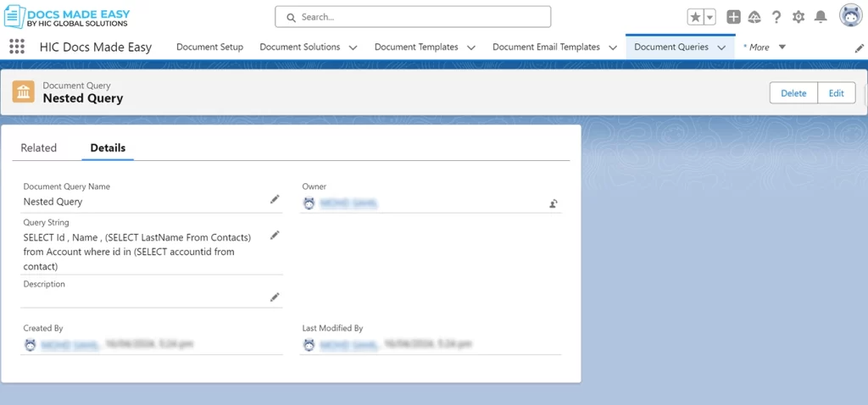This screenshot has height=405, width=868.
Task: Click the Created By avatar icon
Action: point(31,345)
